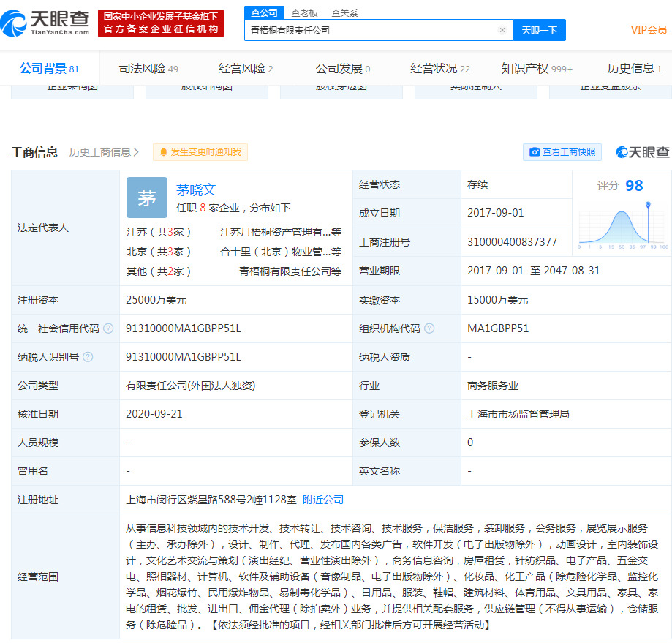Image resolution: width=672 pixels, height=643 pixels.
Task: Click the approval date 2020-09-21
Action: pyautogui.click(x=154, y=414)
